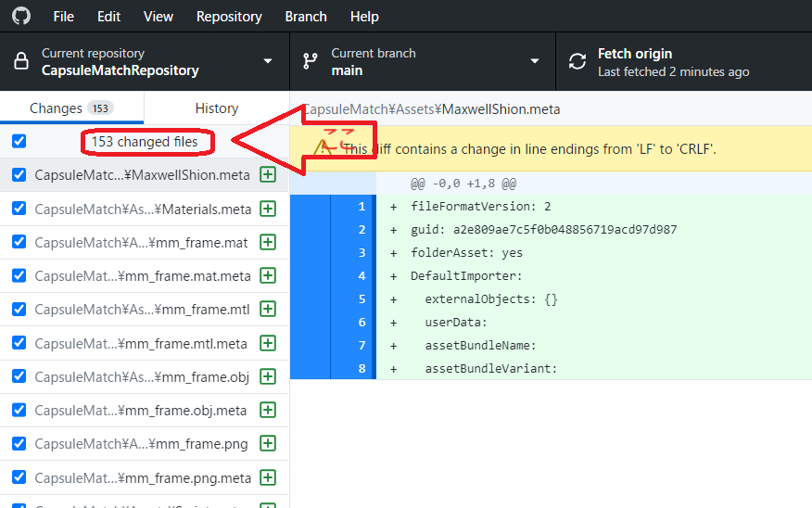Toggle the select-all changed files checkbox
This screenshot has width=812, height=508.
(19, 142)
